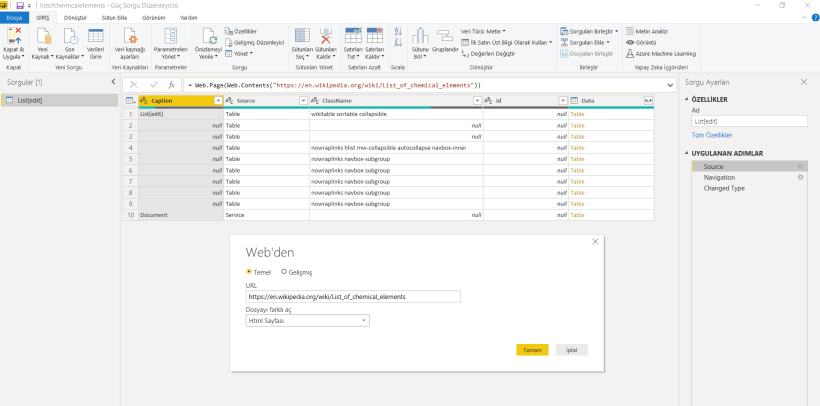The width and height of the screenshot is (820, 406).
Task: Expand the formula bar chevron
Action: click(670, 85)
